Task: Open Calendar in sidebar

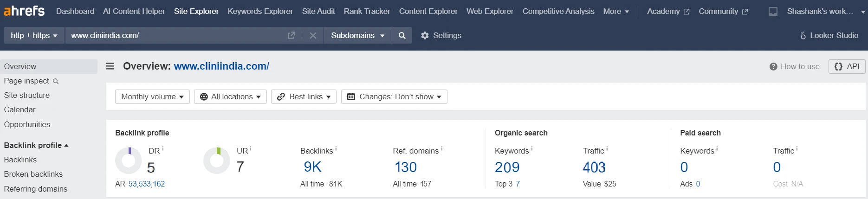Action: tap(19, 109)
